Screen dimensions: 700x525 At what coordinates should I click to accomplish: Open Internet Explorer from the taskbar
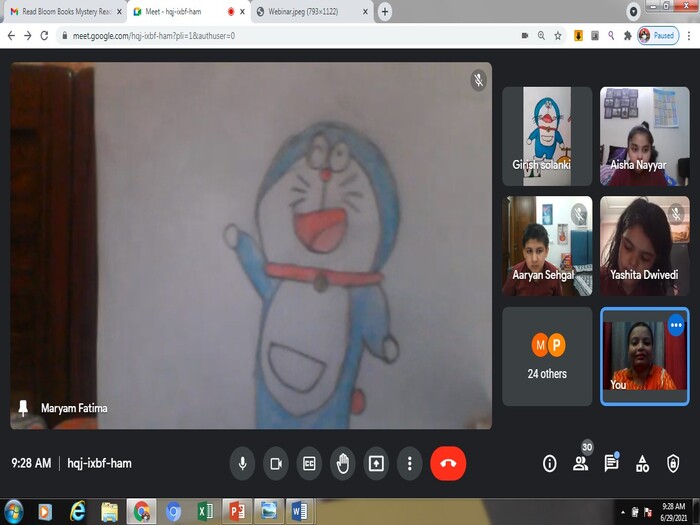(x=77, y=512)
